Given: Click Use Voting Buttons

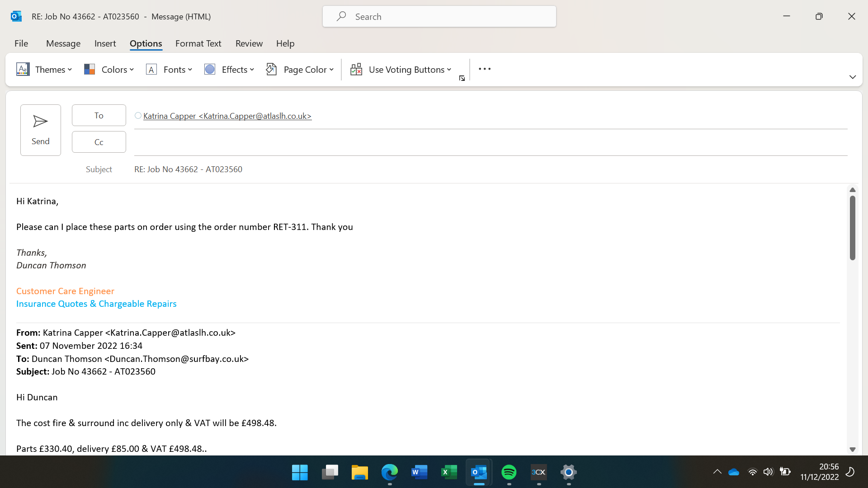Looking at the screenshot, I should tap(401, 70).
